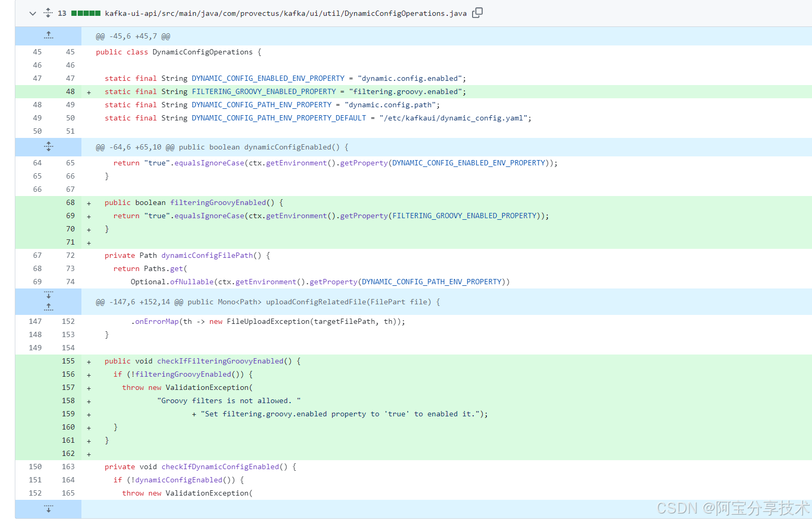Click new line number 48
Image resolution: width=812 pixels, height=522 pixels.
point(70,91)
